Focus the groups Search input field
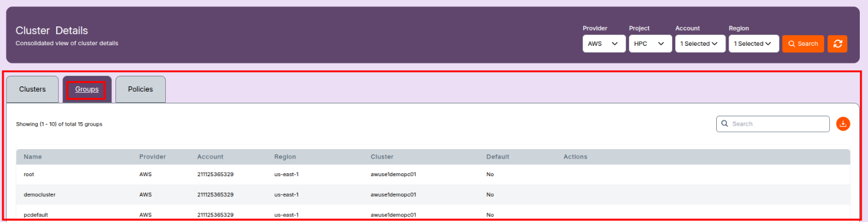This screenshot has height=222, width=868. click(772, 124)
